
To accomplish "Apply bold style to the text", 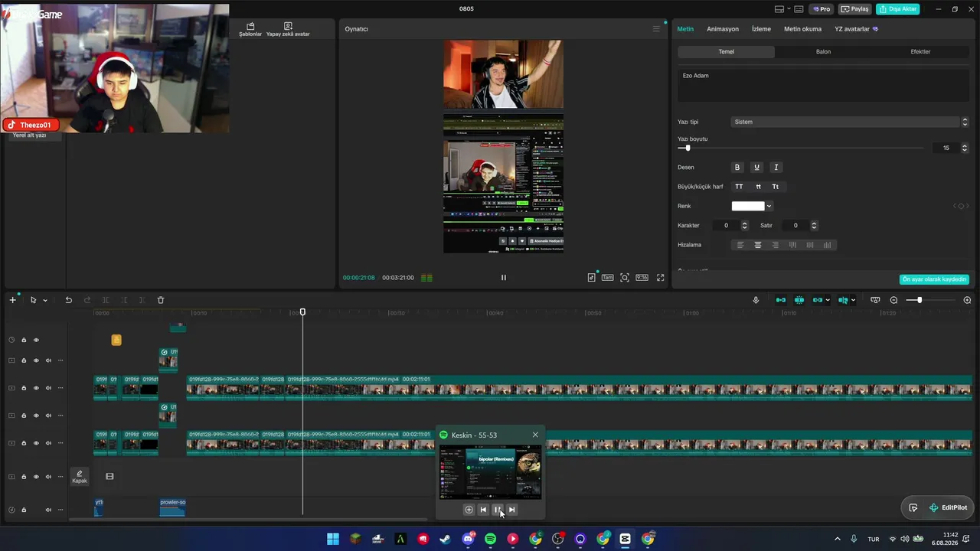I will 737,167.
